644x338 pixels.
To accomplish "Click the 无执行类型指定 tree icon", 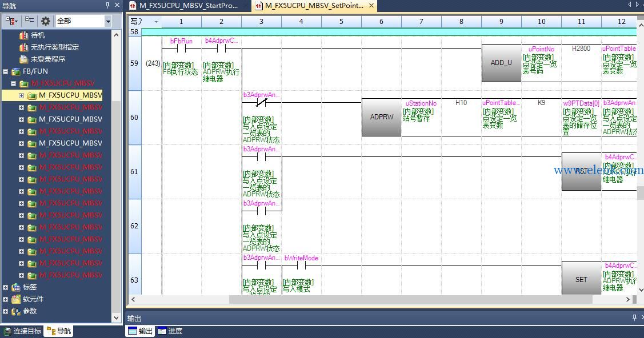I will (24, 47).
